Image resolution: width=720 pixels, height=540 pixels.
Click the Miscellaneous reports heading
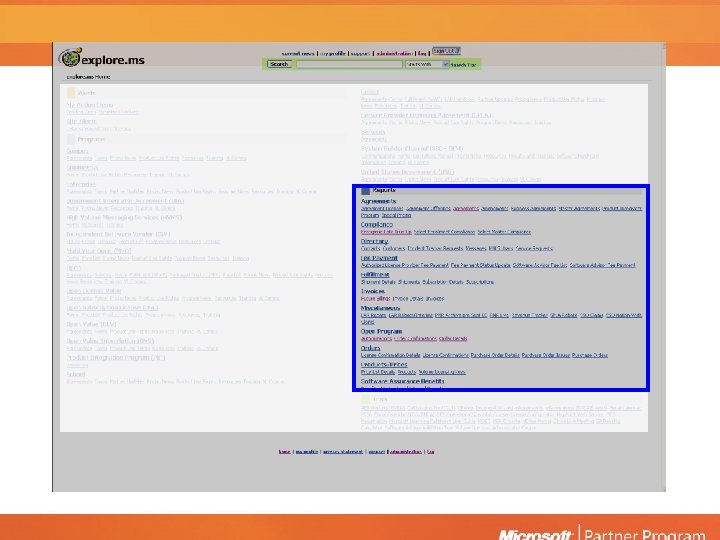[380, 308]
